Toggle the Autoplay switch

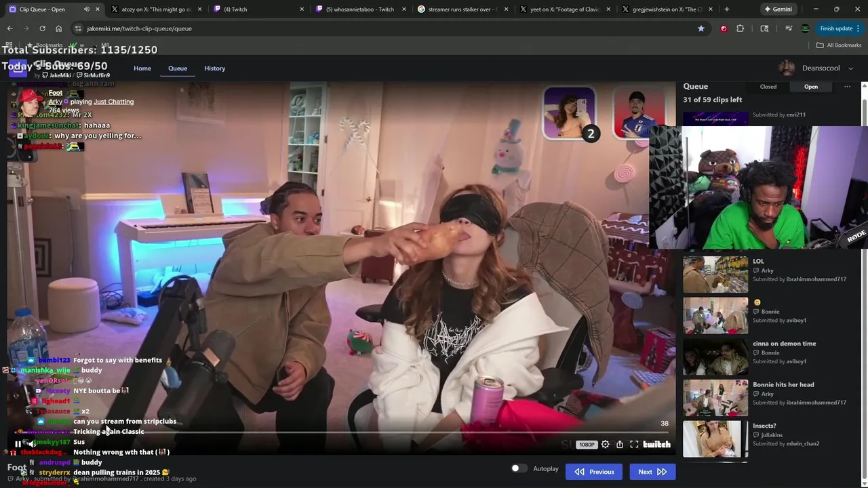click(x=519, y=468)
